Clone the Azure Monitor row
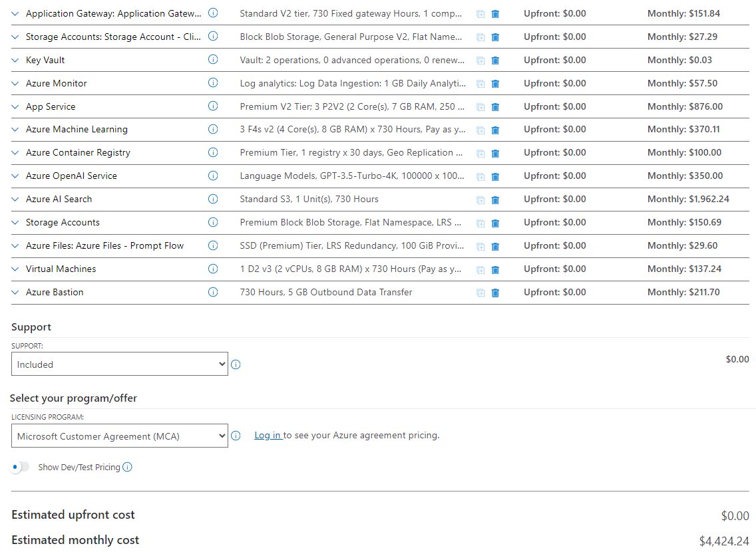The width and height of the screenshot is (756, 552). coord(480,84)
